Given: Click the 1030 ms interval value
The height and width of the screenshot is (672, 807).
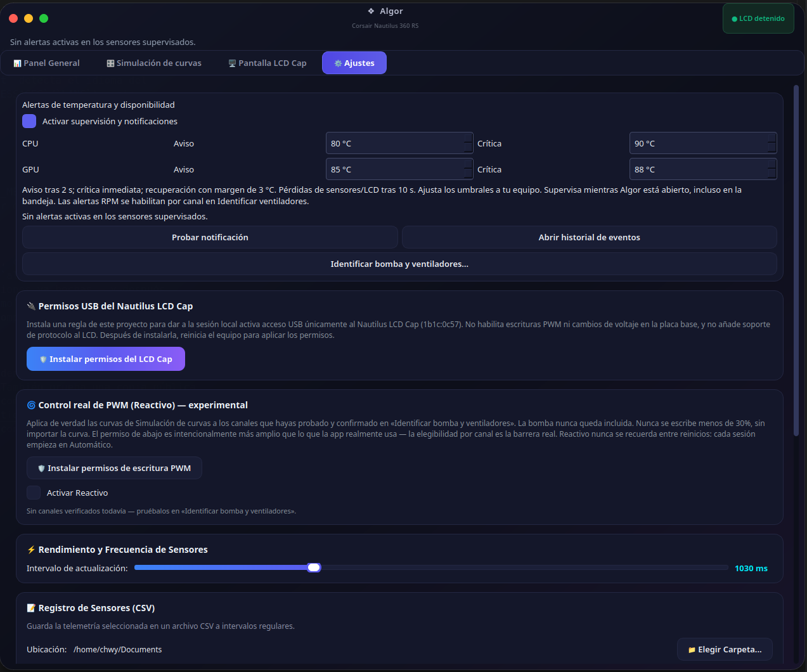Looking at the screenshot, I should click(751, 568).
